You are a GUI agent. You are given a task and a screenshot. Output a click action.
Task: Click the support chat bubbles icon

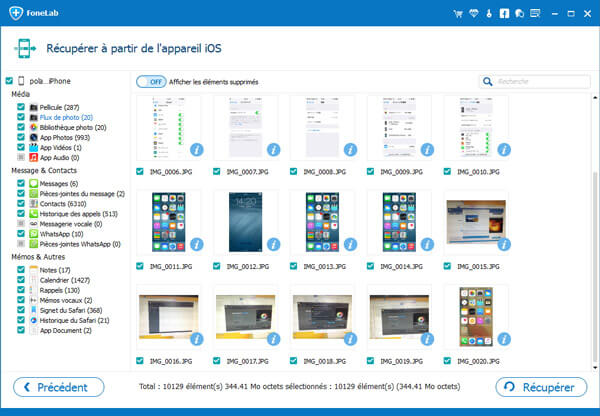tap(519, 13)
